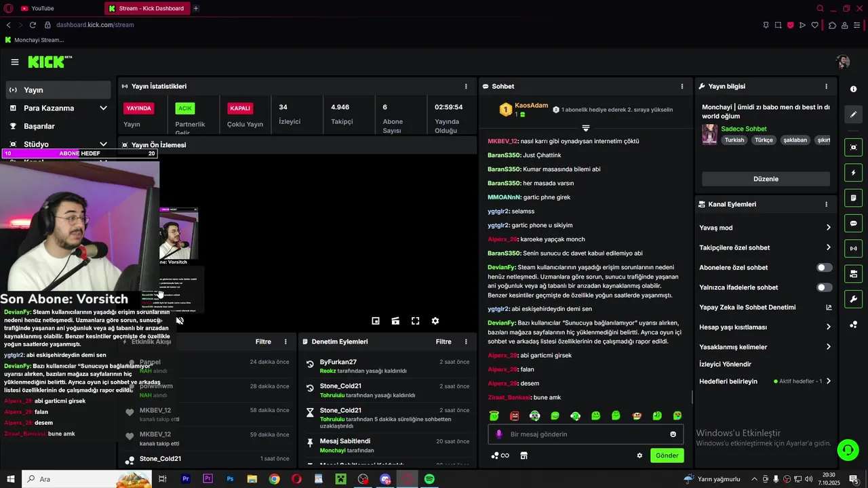Expand Takipçilere özel sohbet options
The width and height of the screenshot is (868, 488).
pos(828,247)
